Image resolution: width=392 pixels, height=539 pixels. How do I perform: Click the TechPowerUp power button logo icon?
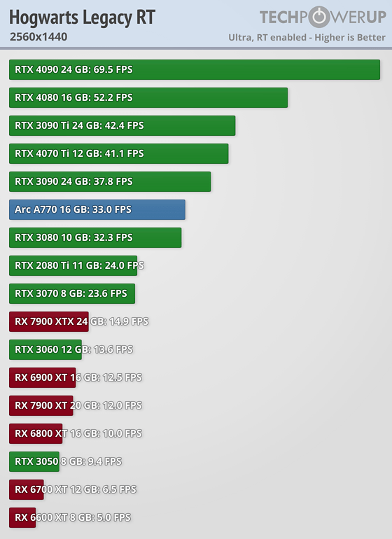coord(319,17)
